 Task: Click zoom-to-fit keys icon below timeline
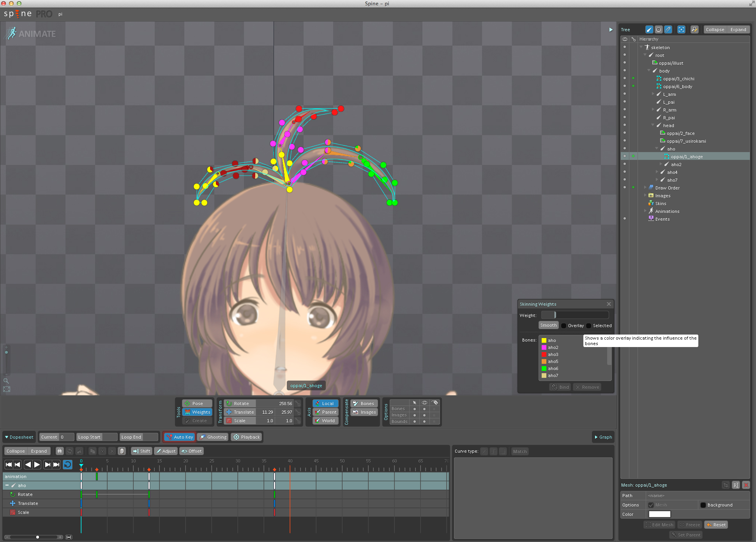click(x=69, y=537)
